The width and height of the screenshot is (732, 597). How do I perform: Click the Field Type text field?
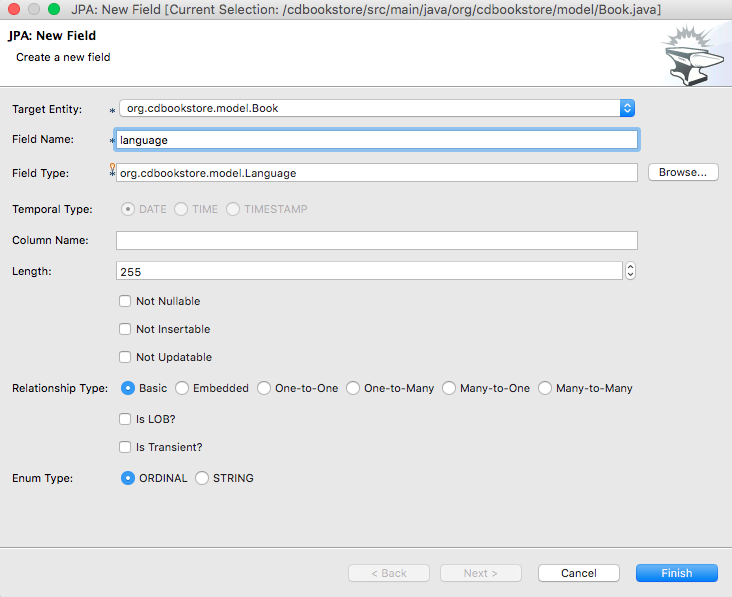click(x=376, y=173)
